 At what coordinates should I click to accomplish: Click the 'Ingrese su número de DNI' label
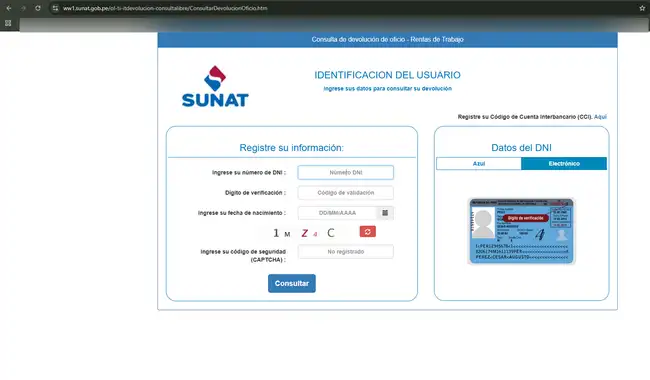point(249,172)
